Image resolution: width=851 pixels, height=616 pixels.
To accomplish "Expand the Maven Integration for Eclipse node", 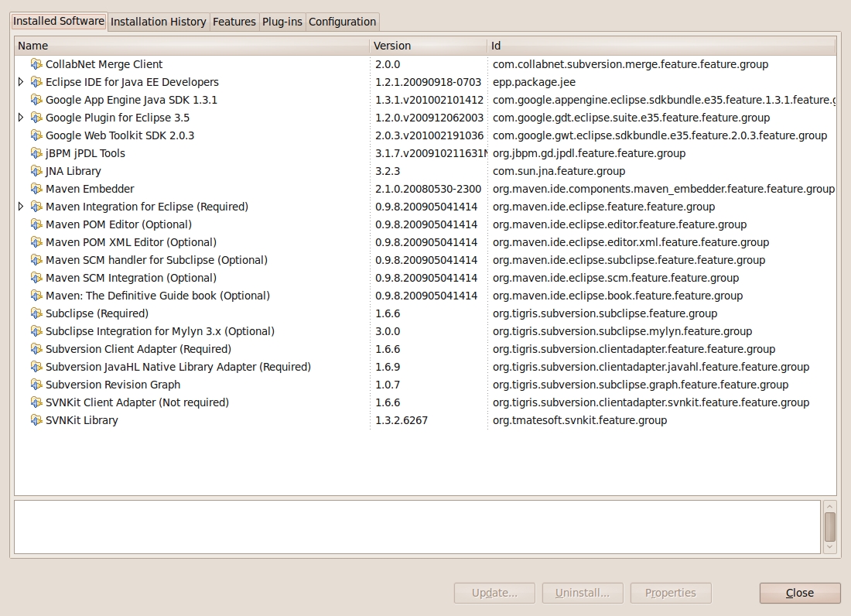I will pyautogui.click(x=21, y=207).
